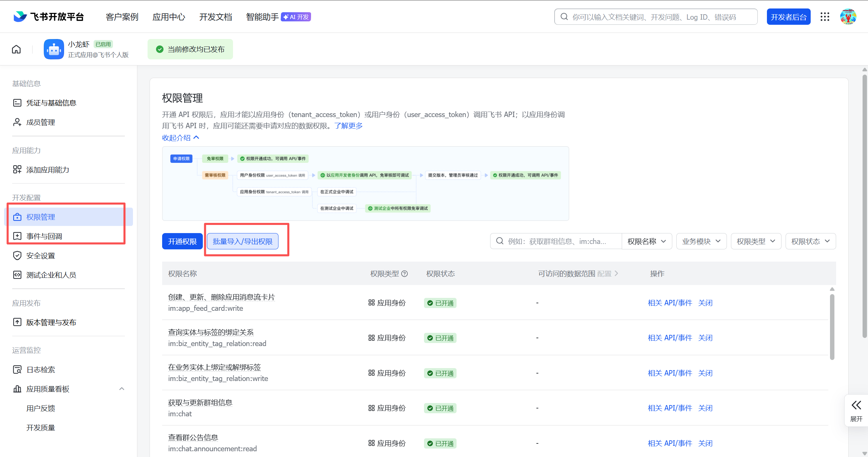This screenshot has width=868, height=457.
Task: Click the 权限类型 help question icon
Action: 405,274
